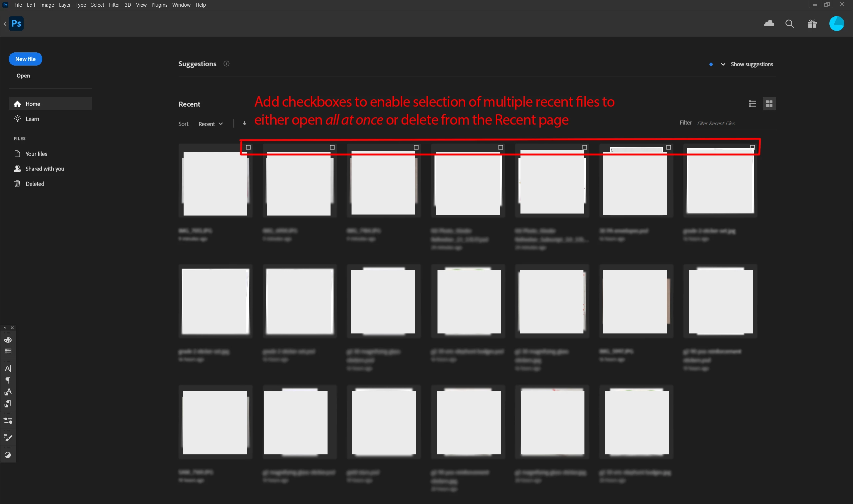Open the Character panel icon
853x504 pixels.
(8, 368)
